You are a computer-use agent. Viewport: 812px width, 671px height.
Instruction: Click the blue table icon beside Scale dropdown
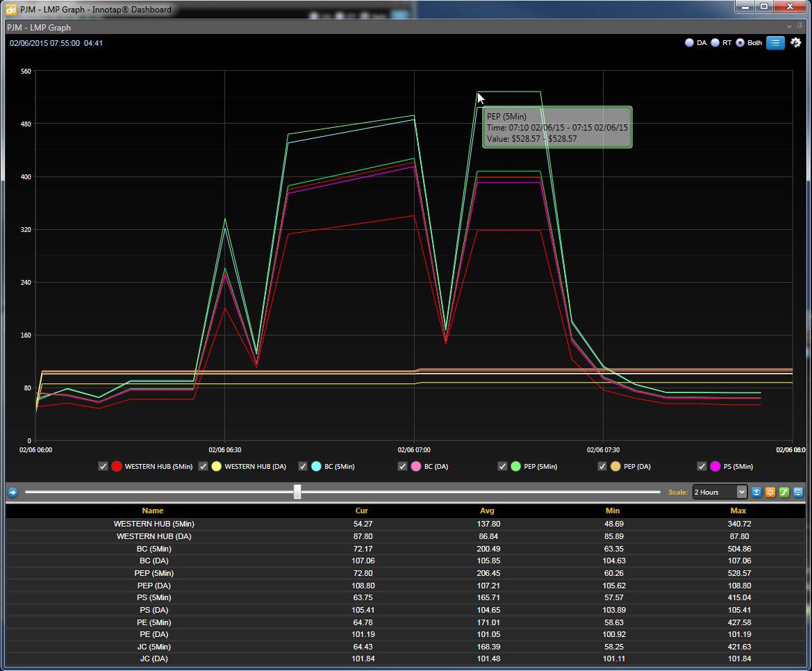[x=798, y=492]
